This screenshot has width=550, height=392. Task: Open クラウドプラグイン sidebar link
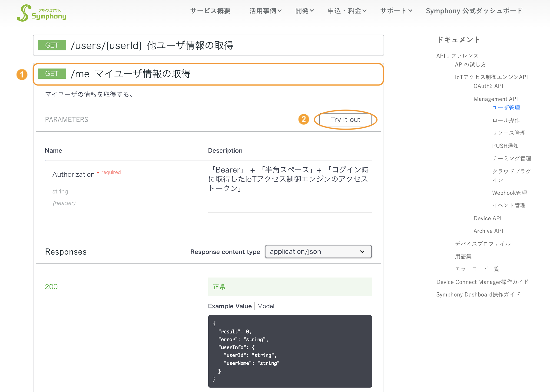(x=512, y=176)
